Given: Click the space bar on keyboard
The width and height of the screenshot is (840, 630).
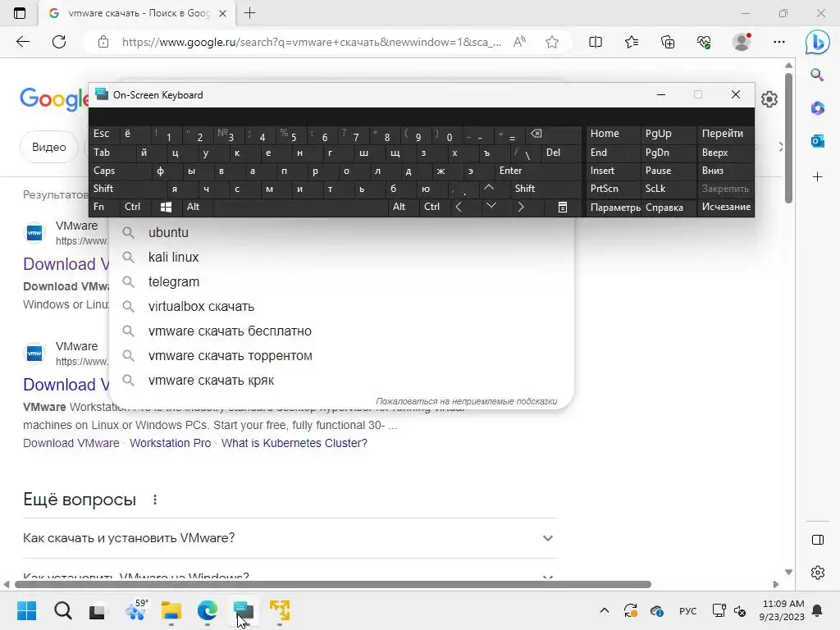Looking at the screenshot, I should tap(301, 207).
